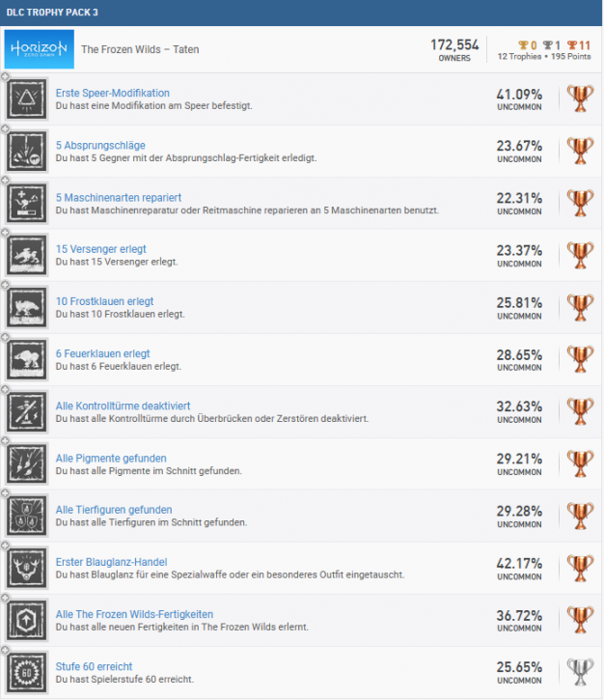604x700 pixels.
Task: Click the DLC Trophy Pack 3 header
Action: (52, 12)
